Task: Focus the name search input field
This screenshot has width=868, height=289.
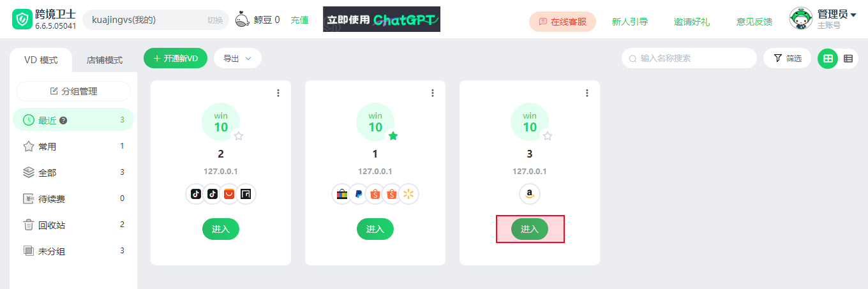Action: [689, 58]
